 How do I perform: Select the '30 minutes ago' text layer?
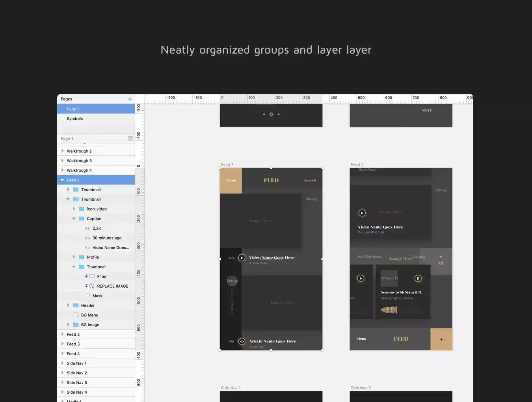(x=107, y=238)
